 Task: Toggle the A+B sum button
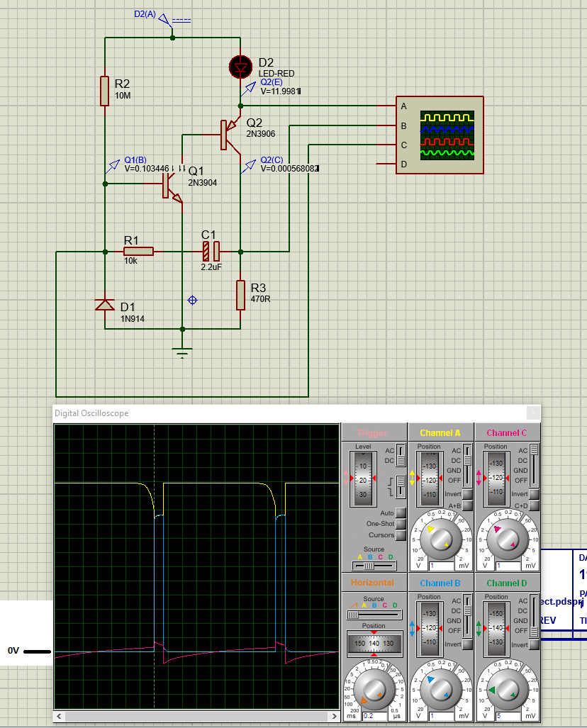468,505
